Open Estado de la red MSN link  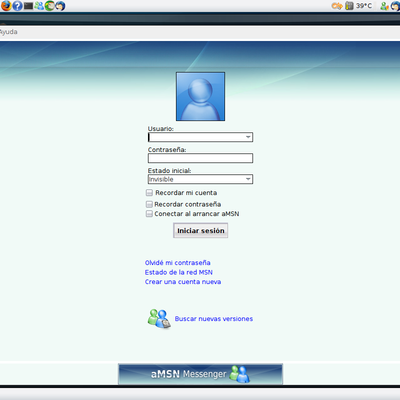tap(179, 272)
